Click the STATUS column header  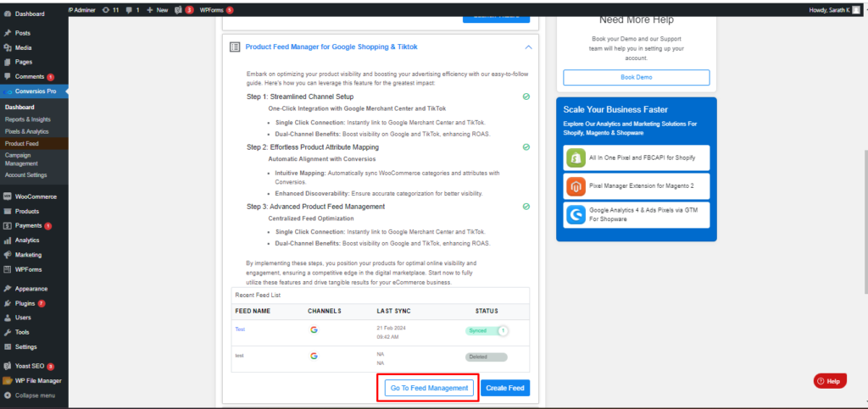(487, 311)
